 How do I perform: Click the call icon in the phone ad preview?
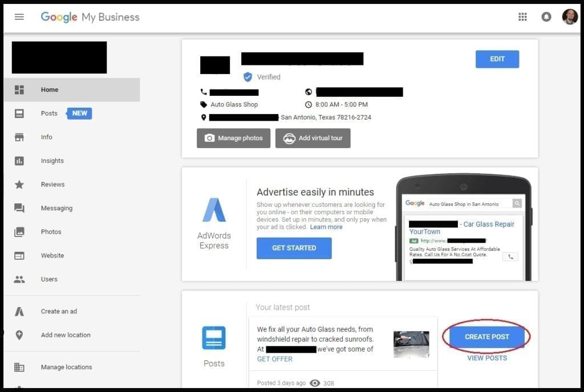click(x=510, y=256)
